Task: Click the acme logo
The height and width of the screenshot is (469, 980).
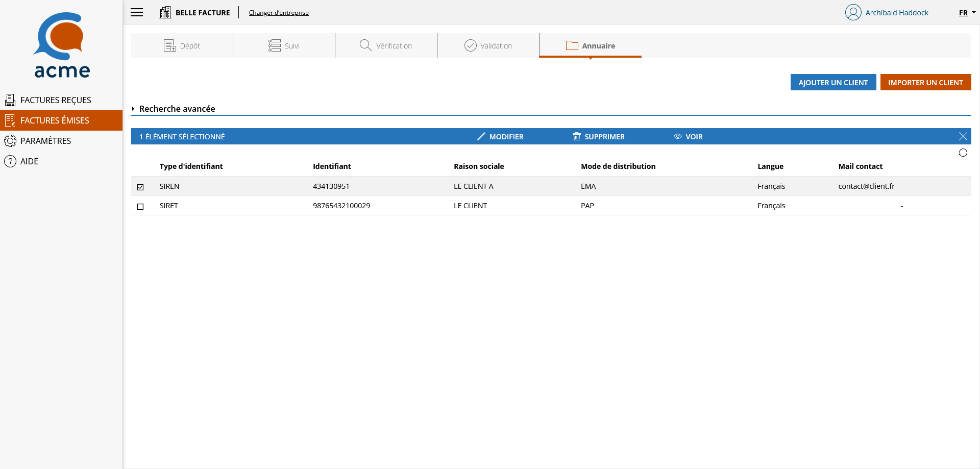Action: point(61,45)
